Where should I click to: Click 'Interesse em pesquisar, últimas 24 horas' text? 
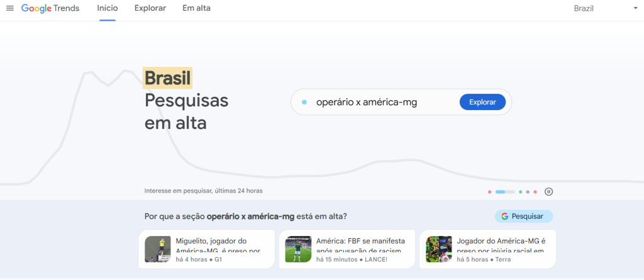coord(203,191)
